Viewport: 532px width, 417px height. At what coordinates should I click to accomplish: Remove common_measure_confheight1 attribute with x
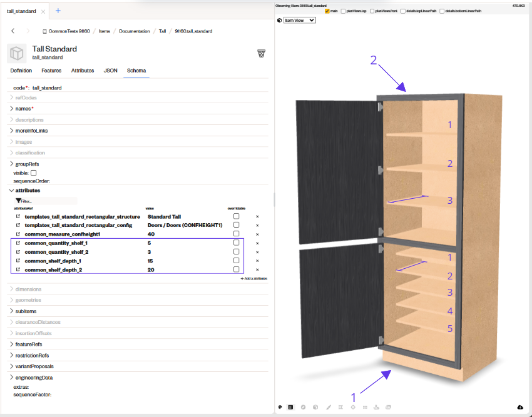coord(257,234)
